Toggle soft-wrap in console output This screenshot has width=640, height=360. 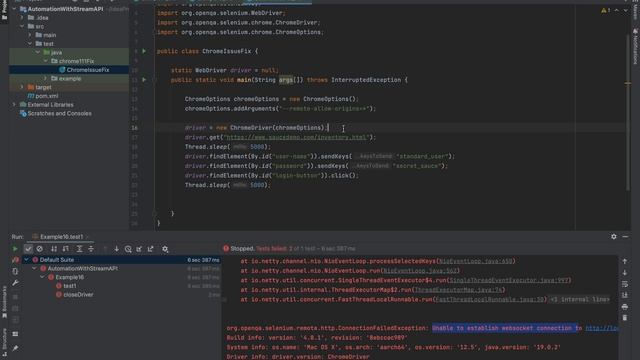tap(624, 284)
